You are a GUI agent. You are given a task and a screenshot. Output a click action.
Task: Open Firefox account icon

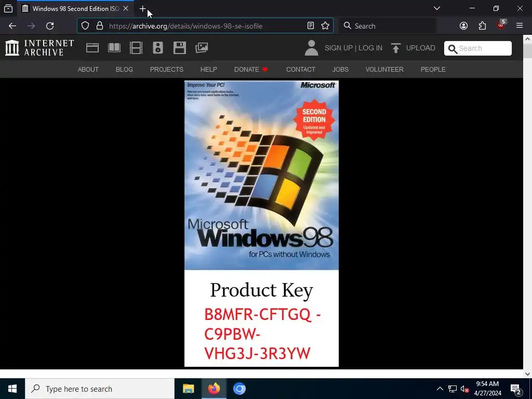coord(463,26)
